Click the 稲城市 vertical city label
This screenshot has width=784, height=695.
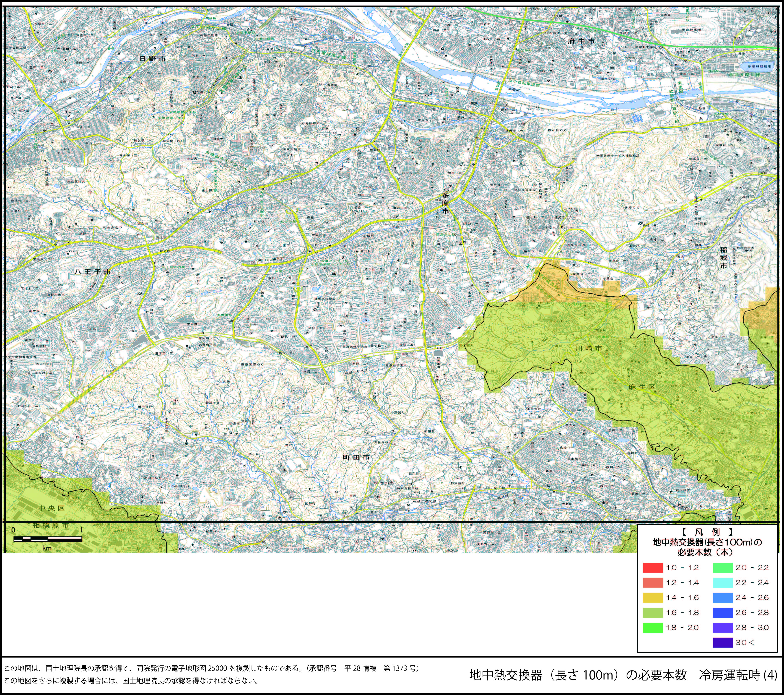(723, 258)
